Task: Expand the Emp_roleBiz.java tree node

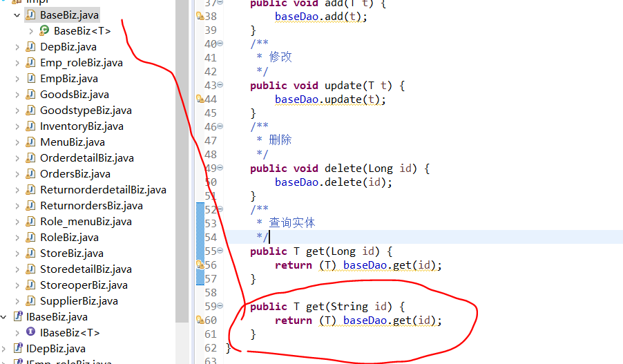Action: point(17,63)
